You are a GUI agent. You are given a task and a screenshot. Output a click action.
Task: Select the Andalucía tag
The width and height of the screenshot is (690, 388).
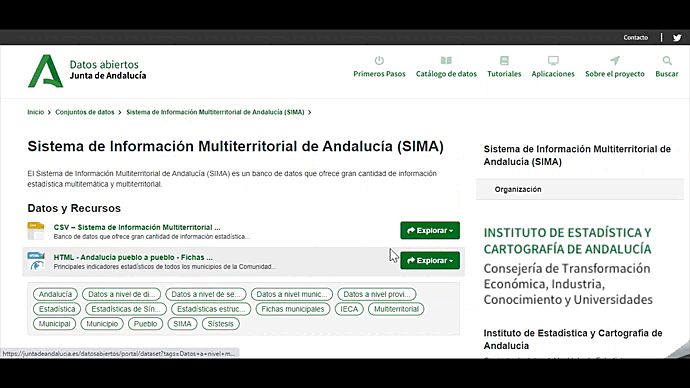click(x=55, y=294)
